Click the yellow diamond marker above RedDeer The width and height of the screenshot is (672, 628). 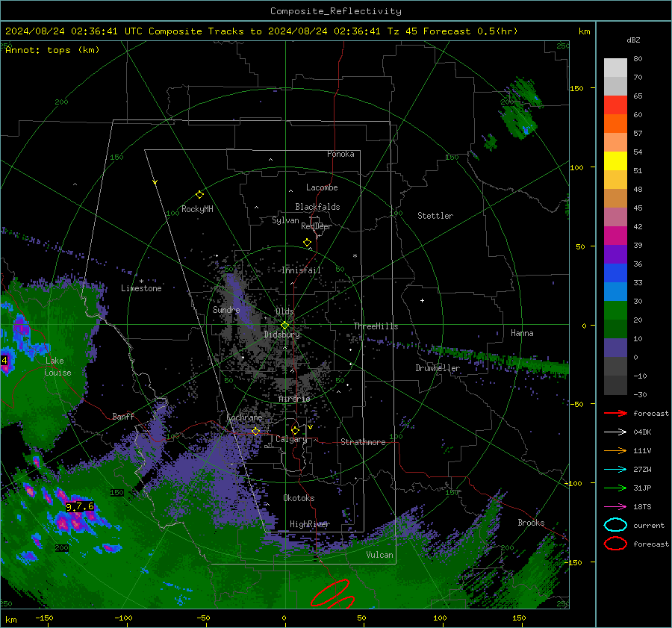click(308, 243)
